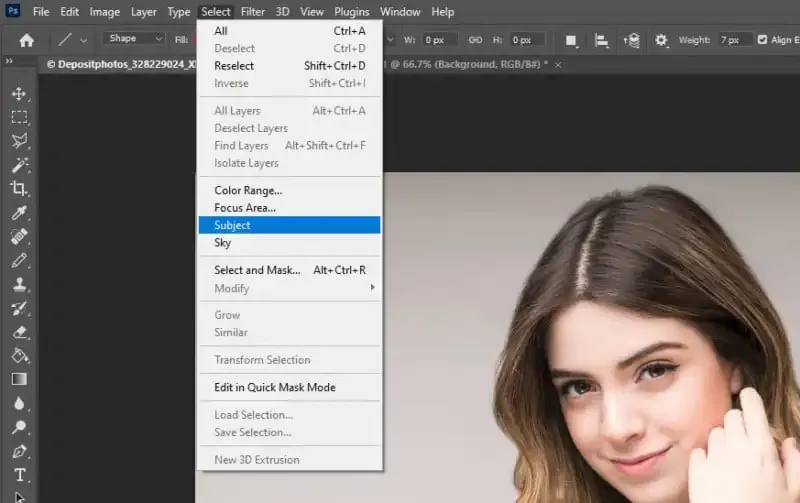Pick the Polygonal Lasso tool

coord(19,141)
